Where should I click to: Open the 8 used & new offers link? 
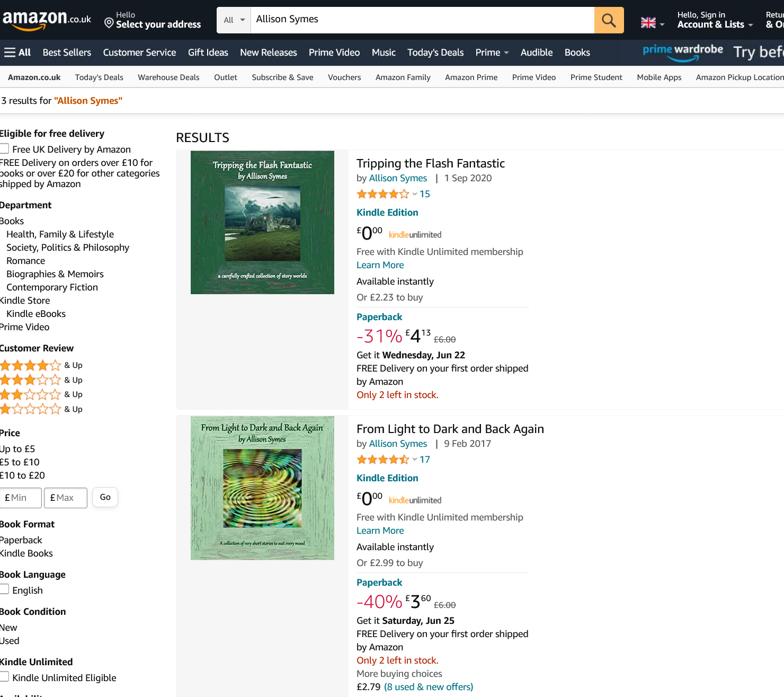(428, 686)
